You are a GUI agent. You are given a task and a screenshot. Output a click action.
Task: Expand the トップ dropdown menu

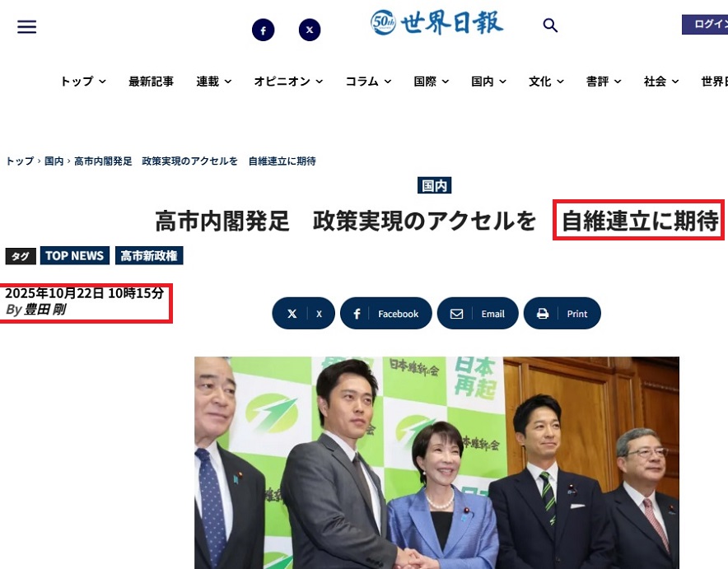(82, 82)
